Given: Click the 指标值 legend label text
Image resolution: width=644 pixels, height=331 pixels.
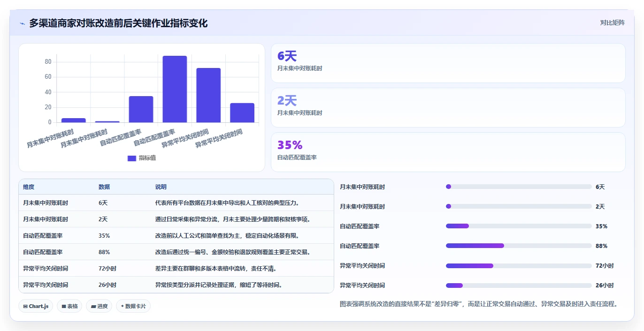Looking at the screenshot, I should click(x=147, y=158).
